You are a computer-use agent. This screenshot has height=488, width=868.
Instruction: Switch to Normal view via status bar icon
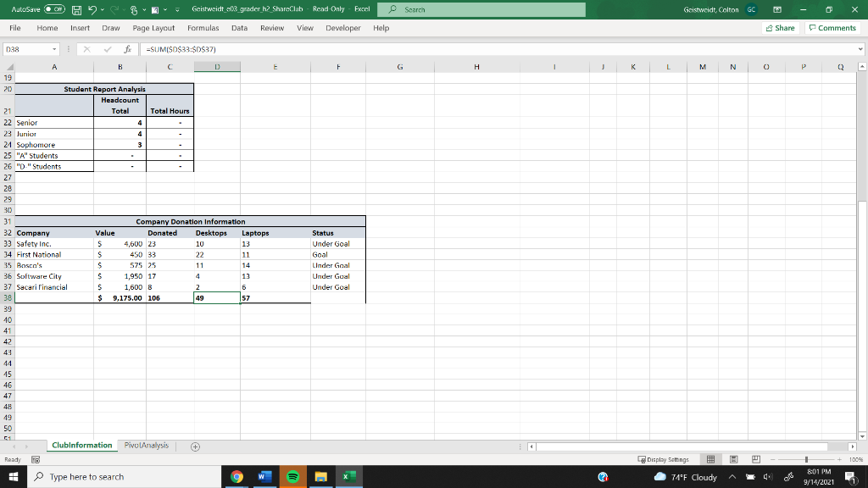[709, 458]
